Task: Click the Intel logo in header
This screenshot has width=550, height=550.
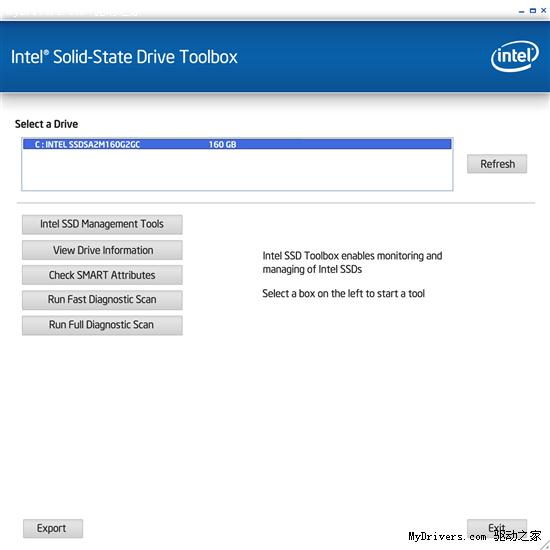Action: (515, 56)
